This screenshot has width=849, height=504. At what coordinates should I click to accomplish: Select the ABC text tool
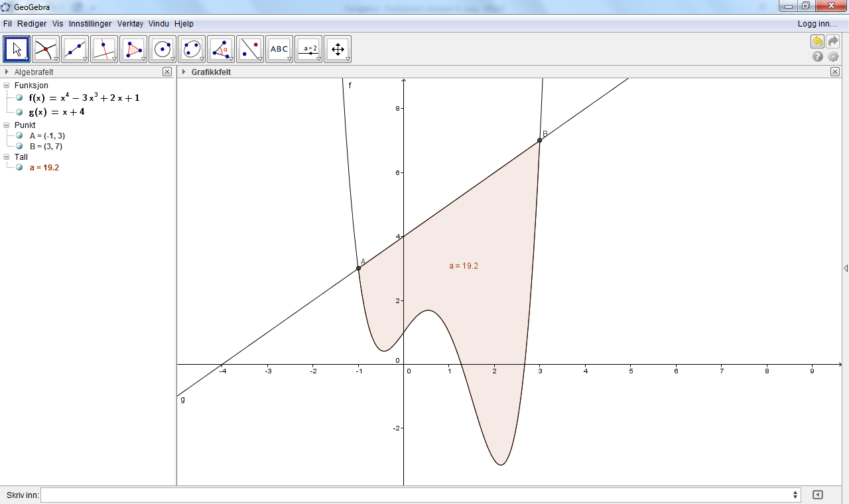279,49
